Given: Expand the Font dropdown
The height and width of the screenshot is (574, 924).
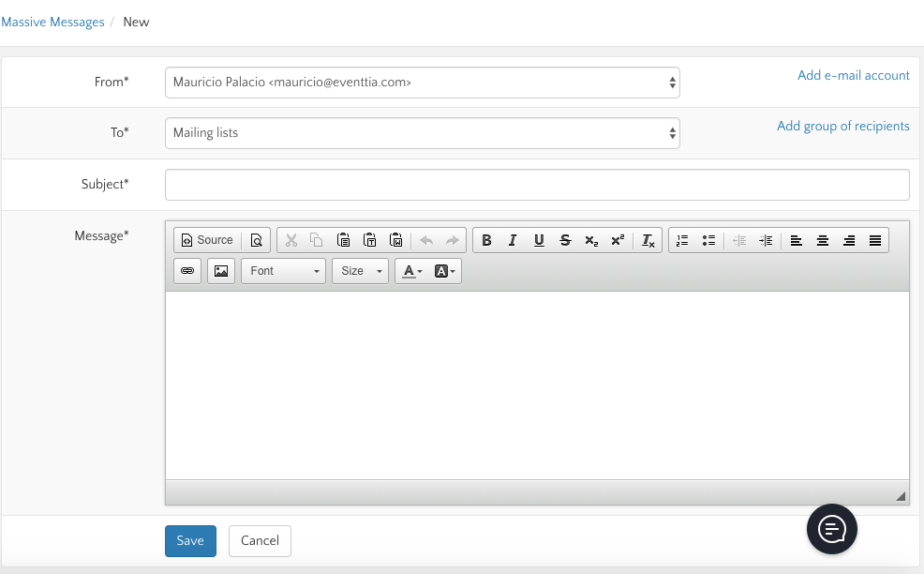Looking at the screenshot, I should [x=283, y=271].
